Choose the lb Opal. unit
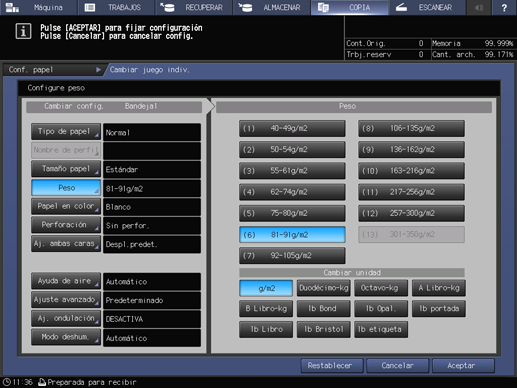The height and width of the screenshot is (388, 517). (381, 309)
